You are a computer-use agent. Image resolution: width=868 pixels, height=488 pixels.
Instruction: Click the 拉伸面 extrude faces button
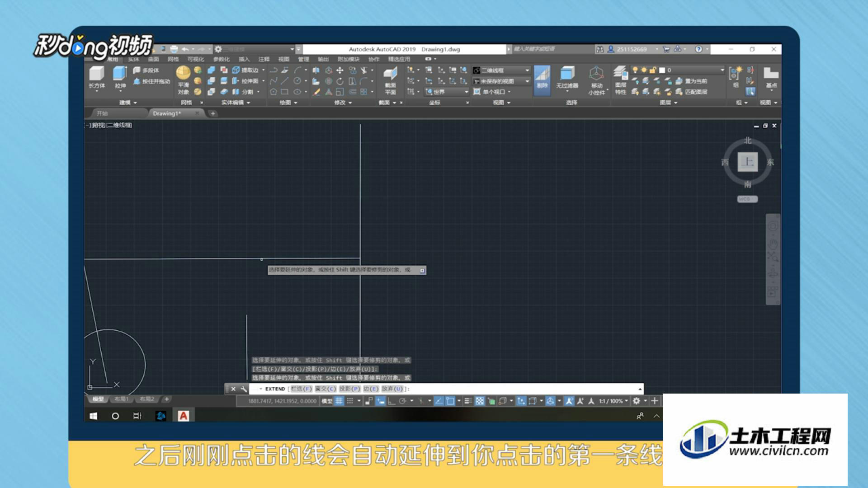point(245,81)
